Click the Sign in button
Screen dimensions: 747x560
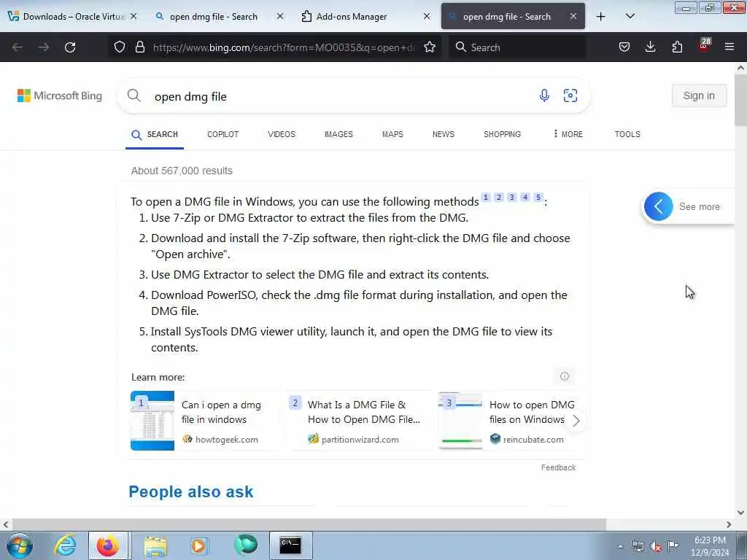(x=699, y=96)
